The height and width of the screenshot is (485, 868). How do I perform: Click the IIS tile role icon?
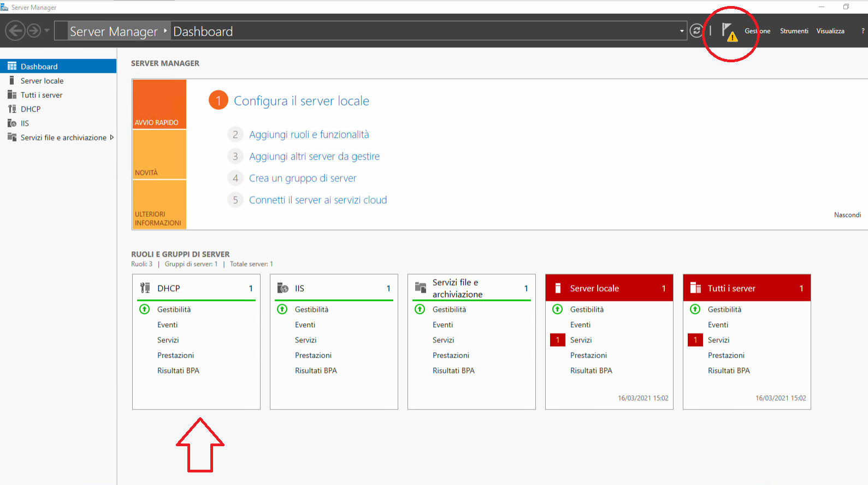pyautogui.click(x=282, y=288)
